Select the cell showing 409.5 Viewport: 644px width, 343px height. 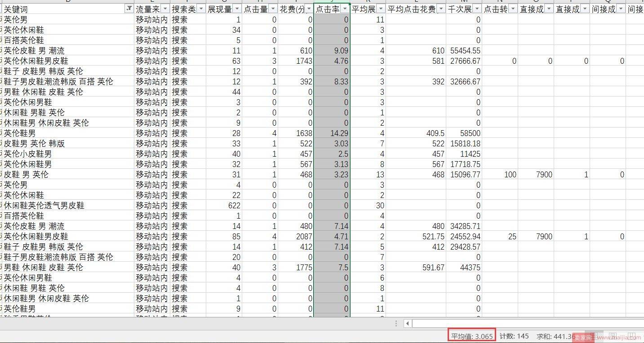[x=416, y=133]
